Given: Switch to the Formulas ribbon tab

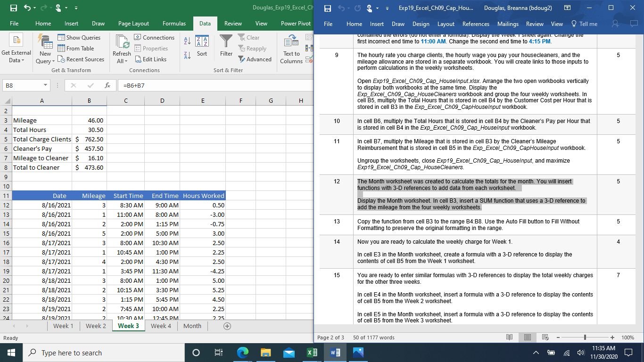Looking at the screenshot, I should tap(174, 23).
